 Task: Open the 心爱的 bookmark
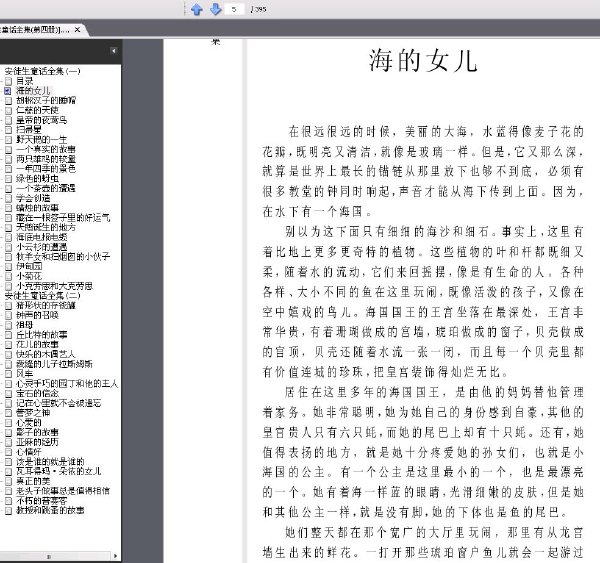coord(29,423)
